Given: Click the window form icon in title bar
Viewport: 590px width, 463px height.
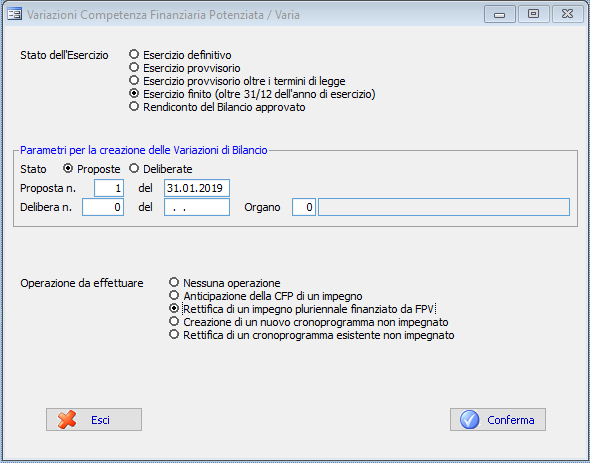Looking at the screenshot, I should (x=14, y=14).
